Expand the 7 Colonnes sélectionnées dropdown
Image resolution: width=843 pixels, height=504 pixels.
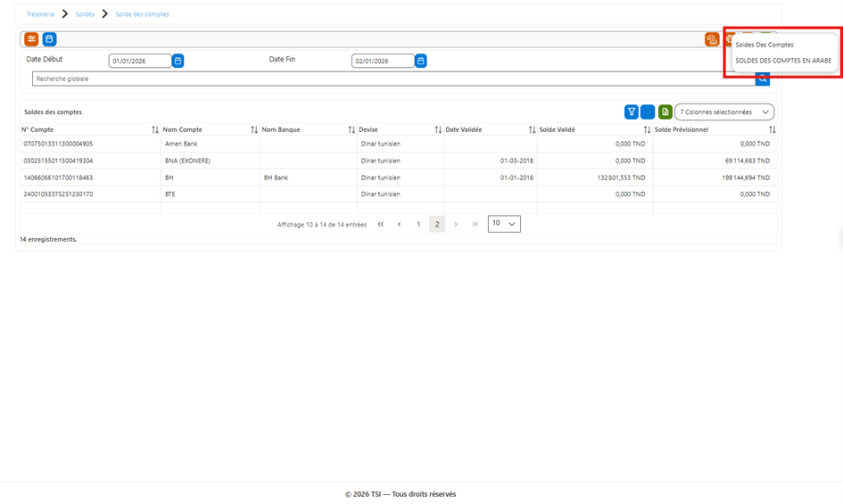coord(724,112)
